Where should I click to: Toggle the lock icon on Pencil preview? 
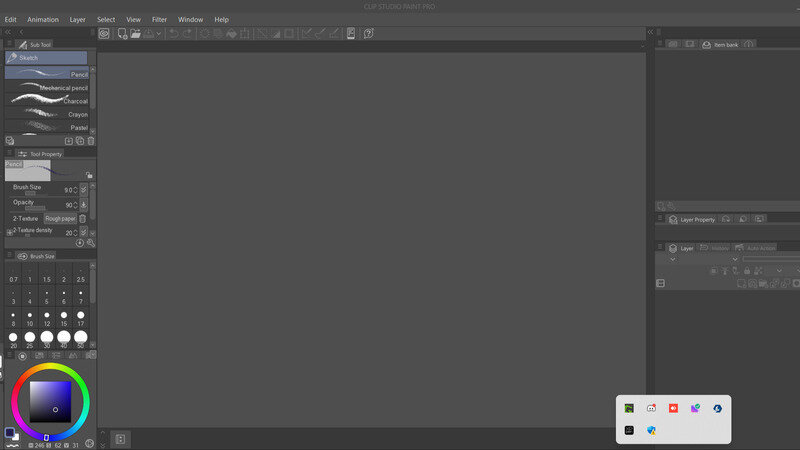[89, 175]
